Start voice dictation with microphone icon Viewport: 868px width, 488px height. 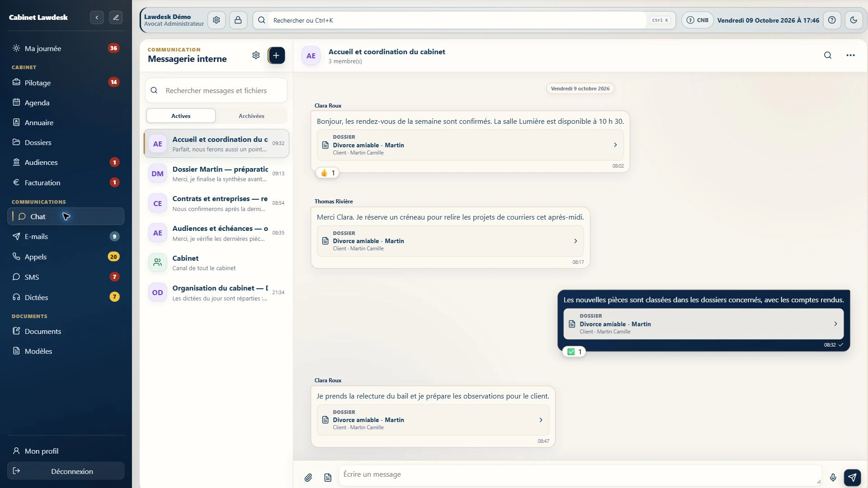(833, 478)
